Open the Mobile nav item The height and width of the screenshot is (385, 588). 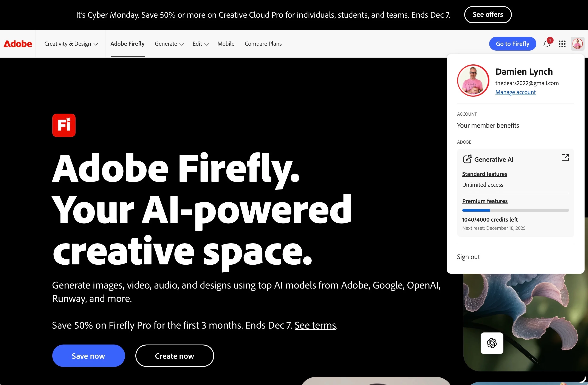(x=226, y=44)
